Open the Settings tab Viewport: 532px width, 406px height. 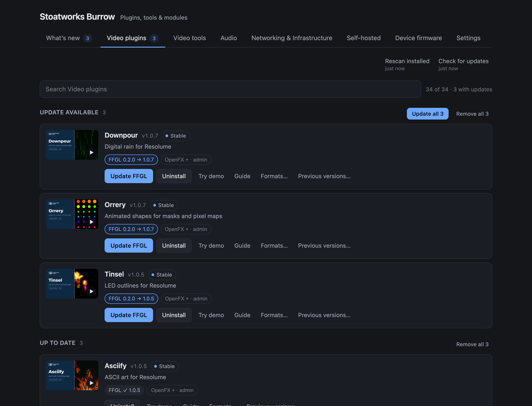[x=468, y=38]
